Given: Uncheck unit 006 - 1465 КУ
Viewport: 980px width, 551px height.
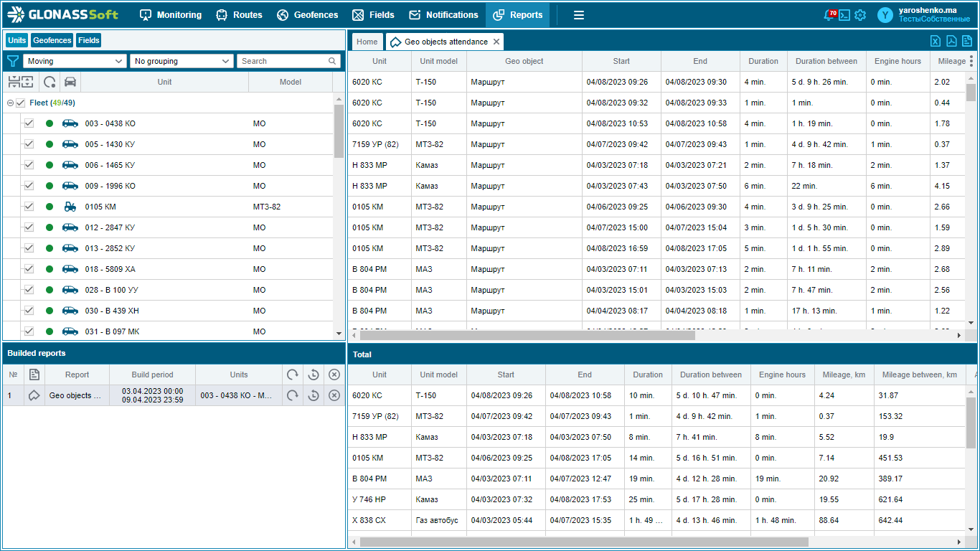Looking at the screenshot, I should click(x=29, y=165).
